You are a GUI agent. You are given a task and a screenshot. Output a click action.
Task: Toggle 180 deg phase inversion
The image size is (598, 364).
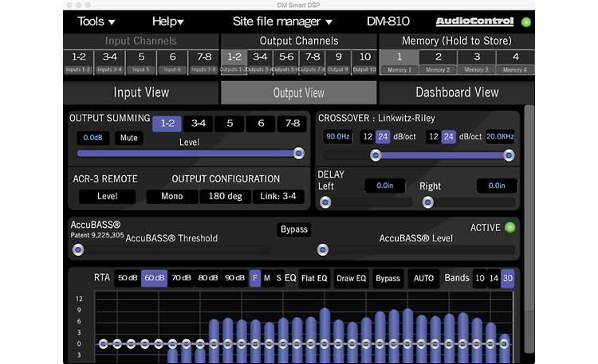226,196
